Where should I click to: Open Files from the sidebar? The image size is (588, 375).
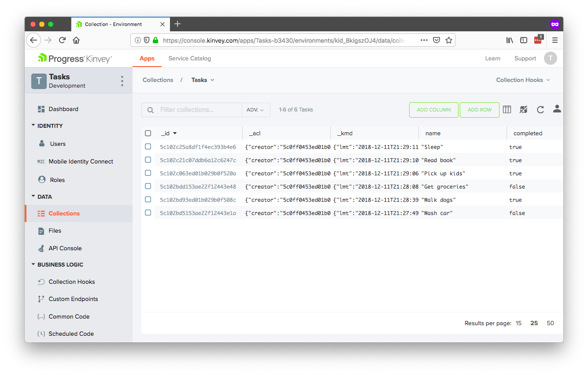point(55,231)
